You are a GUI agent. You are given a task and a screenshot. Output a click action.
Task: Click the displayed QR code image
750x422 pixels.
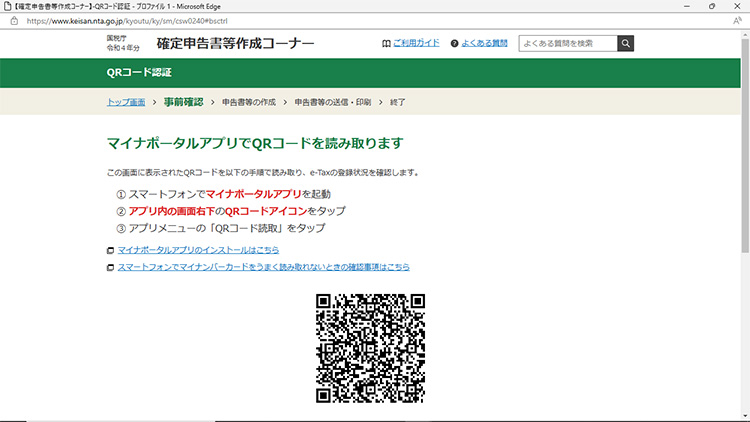click(370, 347)
